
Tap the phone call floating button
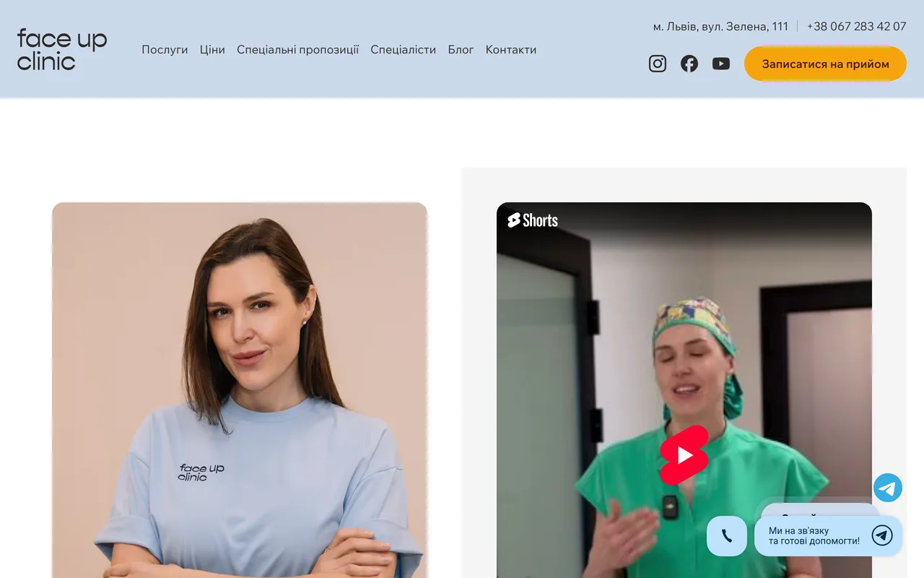coord(727,536)
